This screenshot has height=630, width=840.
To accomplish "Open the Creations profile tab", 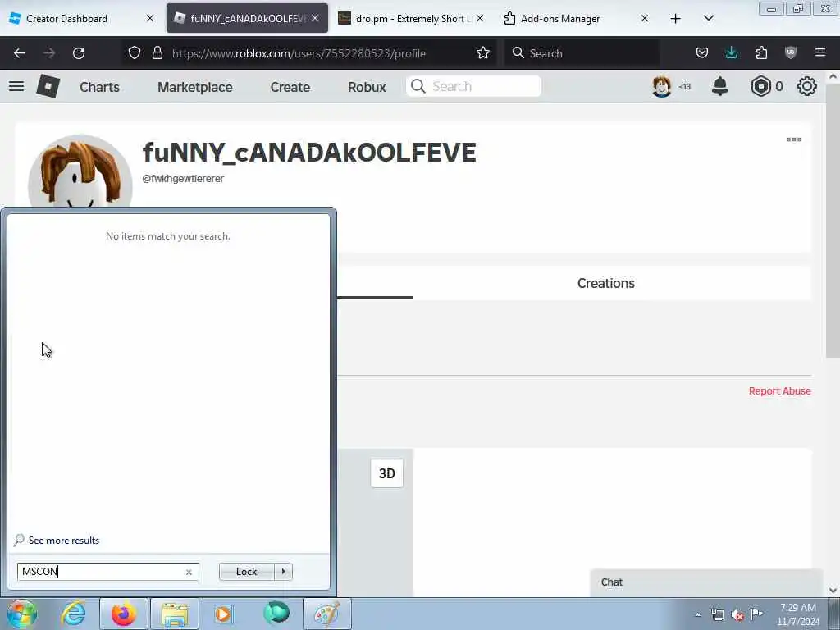I will click(x=606, y=283).
